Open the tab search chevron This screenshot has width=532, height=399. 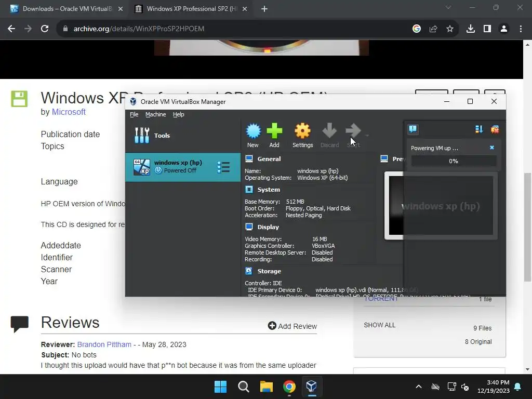[x=448, y=7]
